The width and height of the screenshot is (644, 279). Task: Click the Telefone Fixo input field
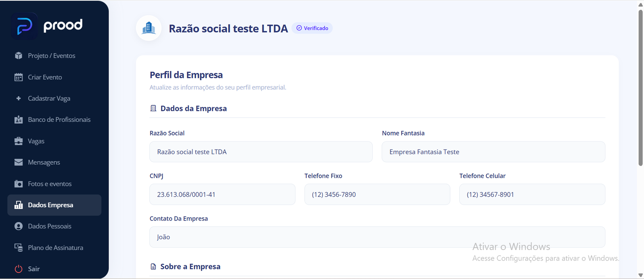pyautogui.click(x=377, y=194)
